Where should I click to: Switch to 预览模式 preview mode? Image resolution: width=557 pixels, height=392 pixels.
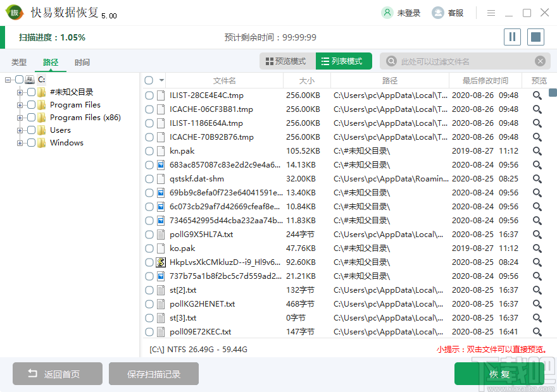tap(287, 61)
